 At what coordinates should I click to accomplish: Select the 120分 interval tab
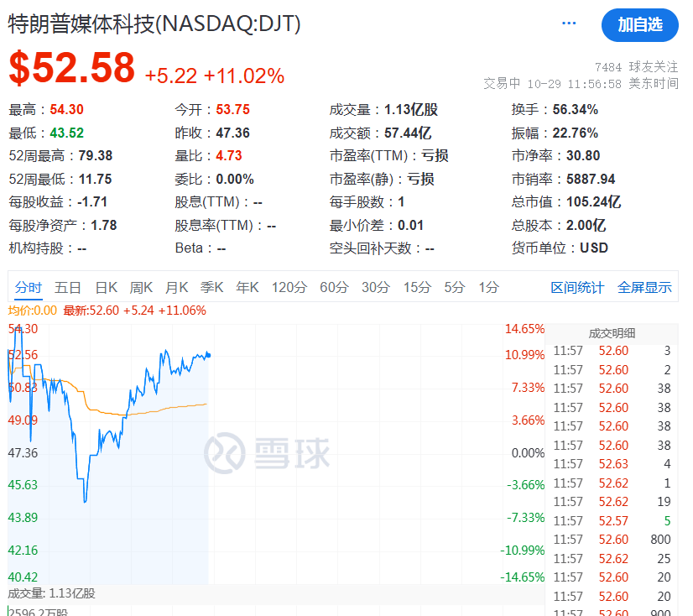click(x=289, y=287)
